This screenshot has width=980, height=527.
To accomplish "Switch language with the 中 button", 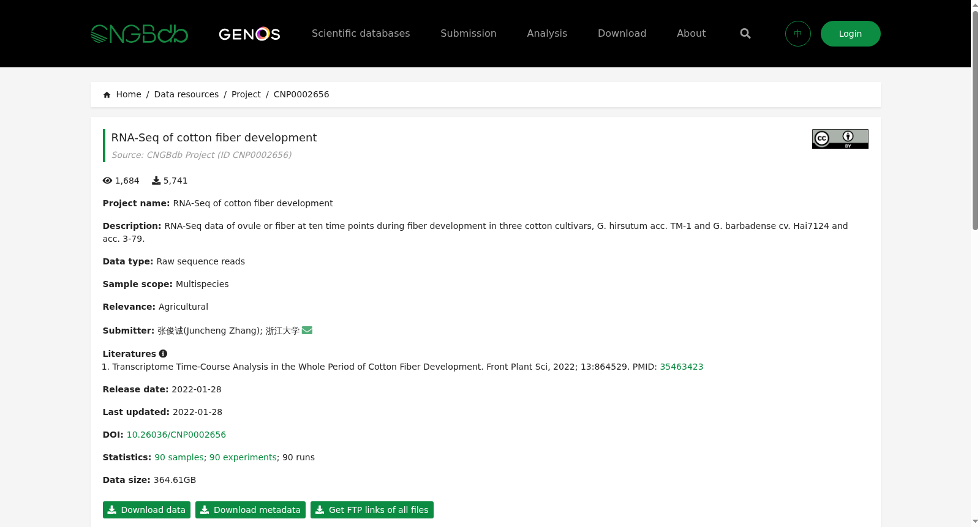I will [798, 34].
